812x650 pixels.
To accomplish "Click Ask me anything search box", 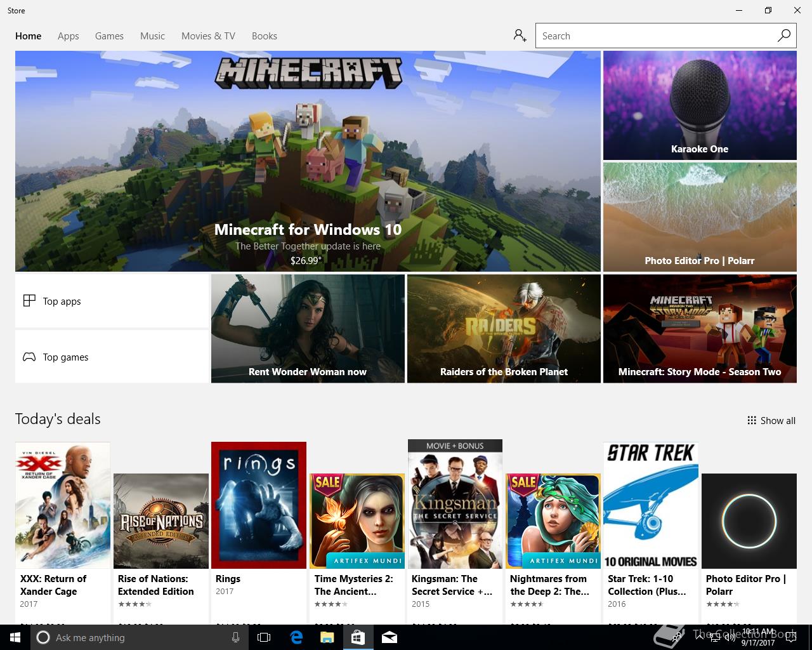I will [x=140, y=637].
